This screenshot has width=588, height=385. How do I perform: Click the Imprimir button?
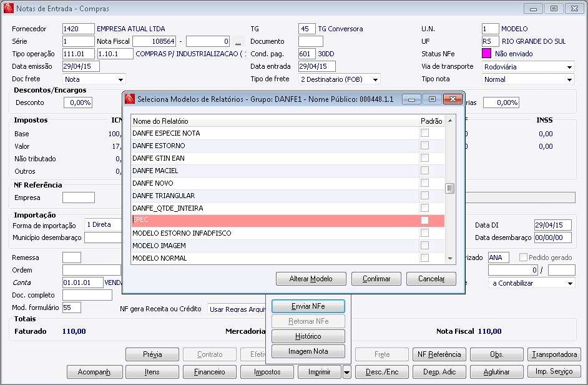tap(320, 372)
